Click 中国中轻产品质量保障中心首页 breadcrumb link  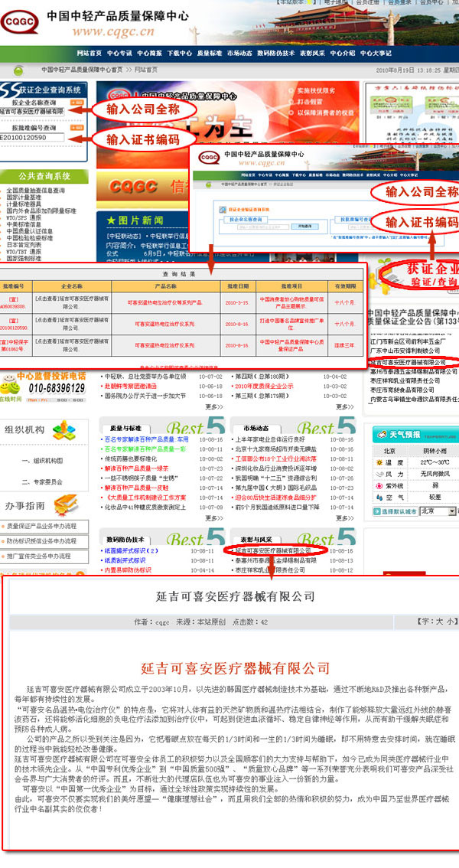pyautogui.click(x=82, y=70)
